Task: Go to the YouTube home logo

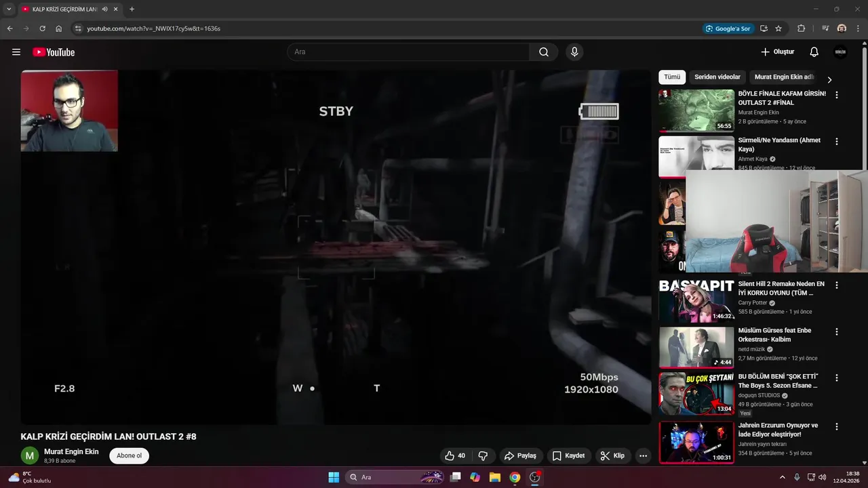Action: coord(54,52)
